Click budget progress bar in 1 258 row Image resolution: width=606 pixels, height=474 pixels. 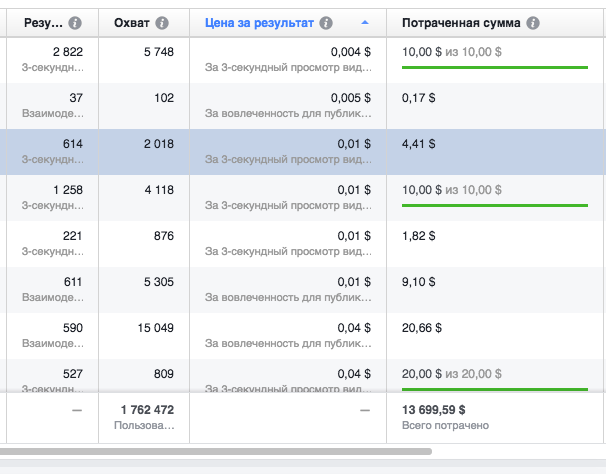click(495, 206)
